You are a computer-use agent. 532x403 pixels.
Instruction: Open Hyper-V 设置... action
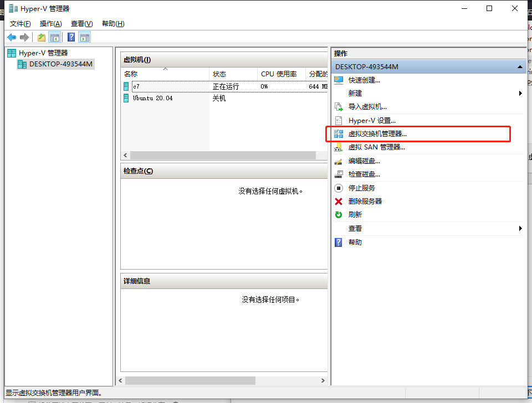(372, 121)
